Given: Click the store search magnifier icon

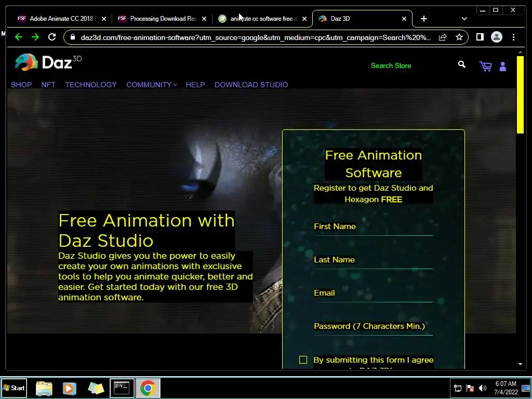Looking at the screenshot, I should 461,64.
